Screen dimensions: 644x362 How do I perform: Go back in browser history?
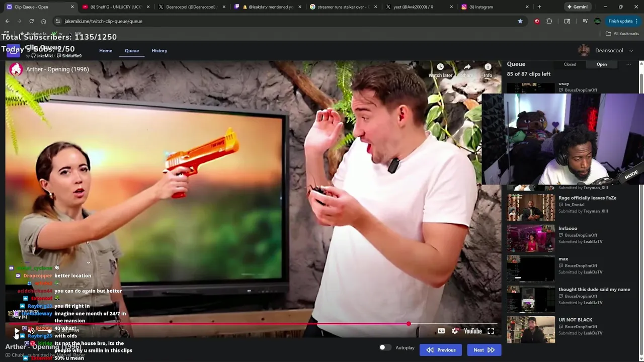pos(7,21)
